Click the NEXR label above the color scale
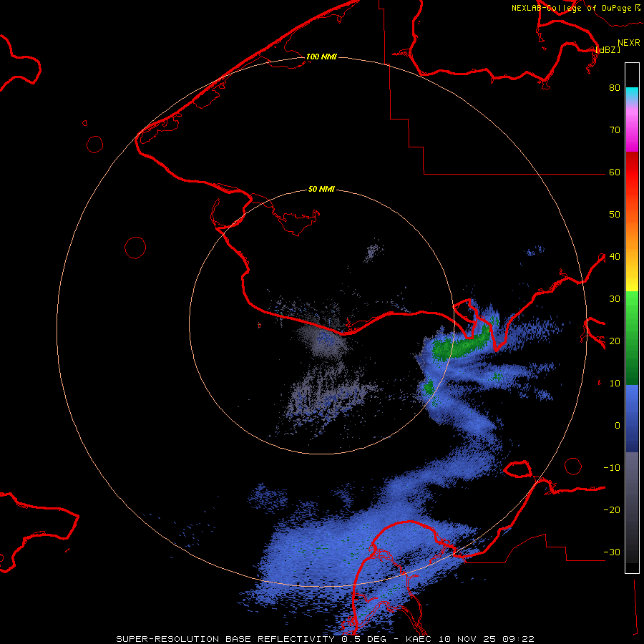 click(x=629, y=43)
